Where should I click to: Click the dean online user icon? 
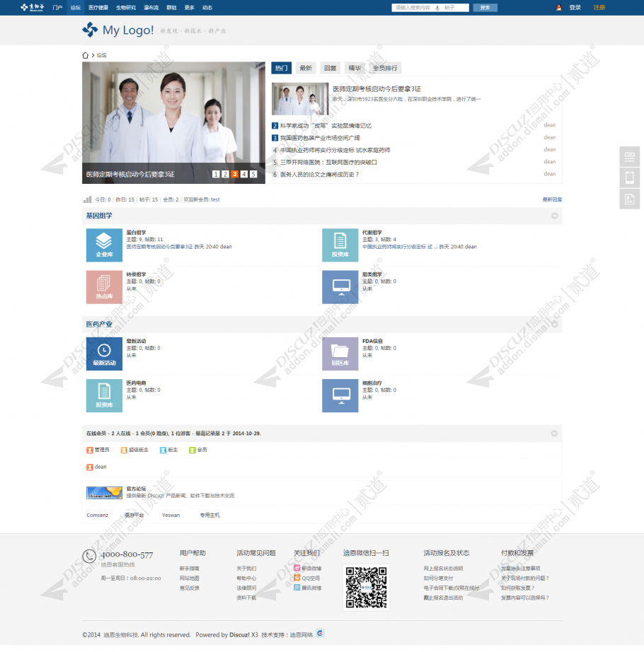click(89, 467)
